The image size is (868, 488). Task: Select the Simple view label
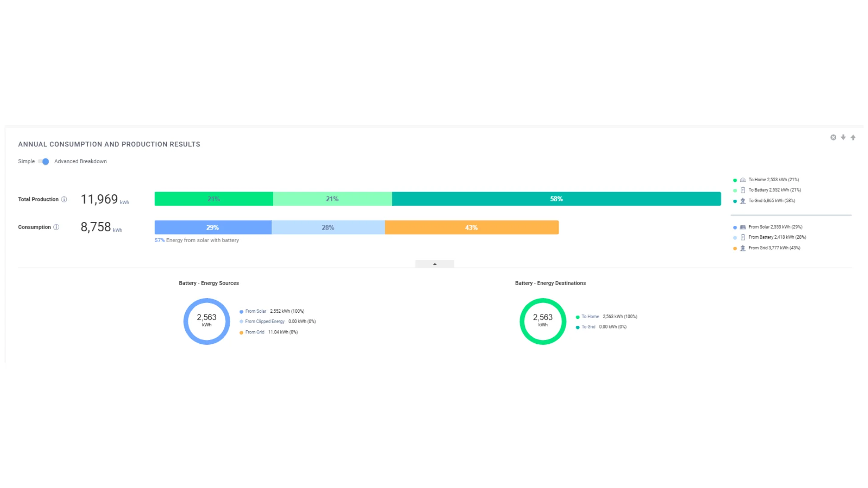(26, 161)
